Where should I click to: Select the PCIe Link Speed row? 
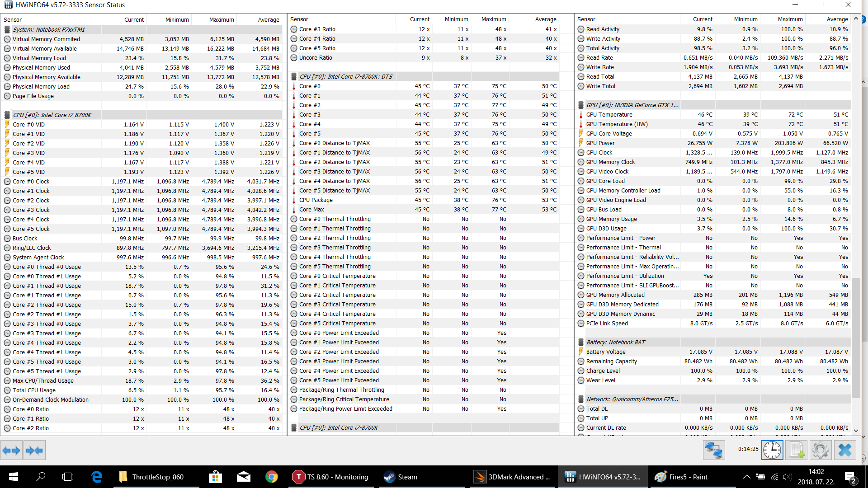pos(714,323)
